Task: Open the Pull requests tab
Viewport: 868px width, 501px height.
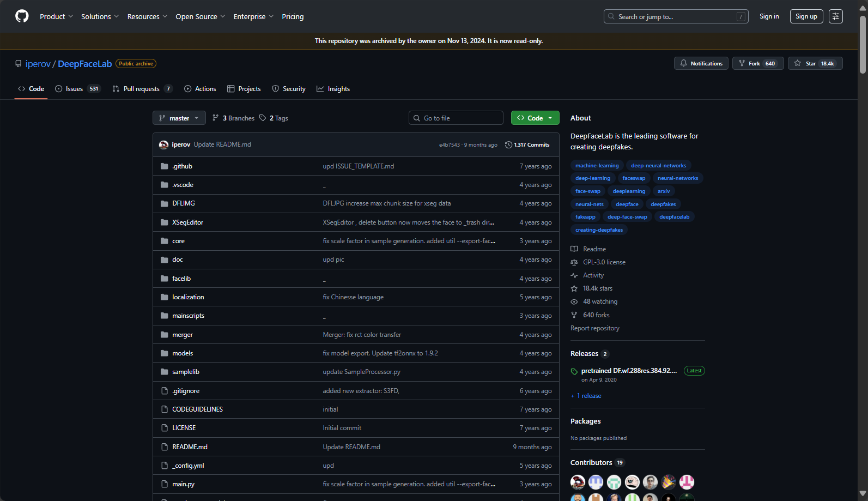Action: point(142,89)
